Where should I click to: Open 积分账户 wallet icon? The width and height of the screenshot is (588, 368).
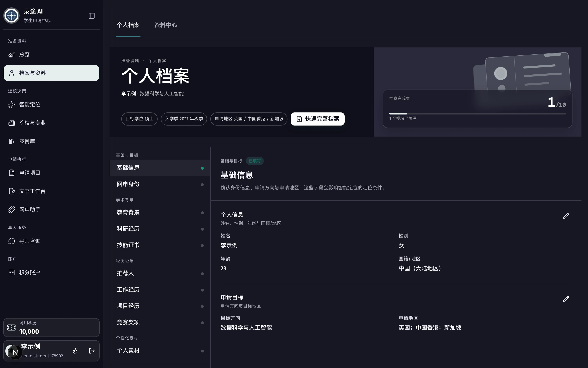point(51,272)
